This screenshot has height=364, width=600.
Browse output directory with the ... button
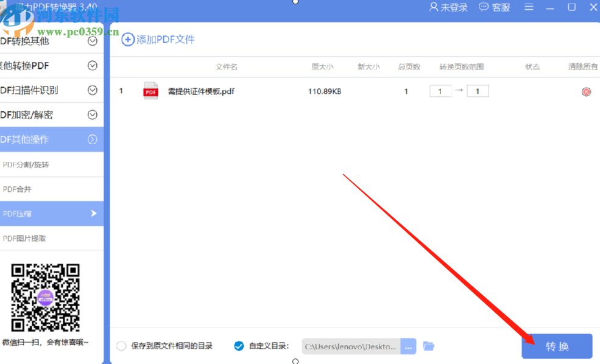[x=408, y=346]
